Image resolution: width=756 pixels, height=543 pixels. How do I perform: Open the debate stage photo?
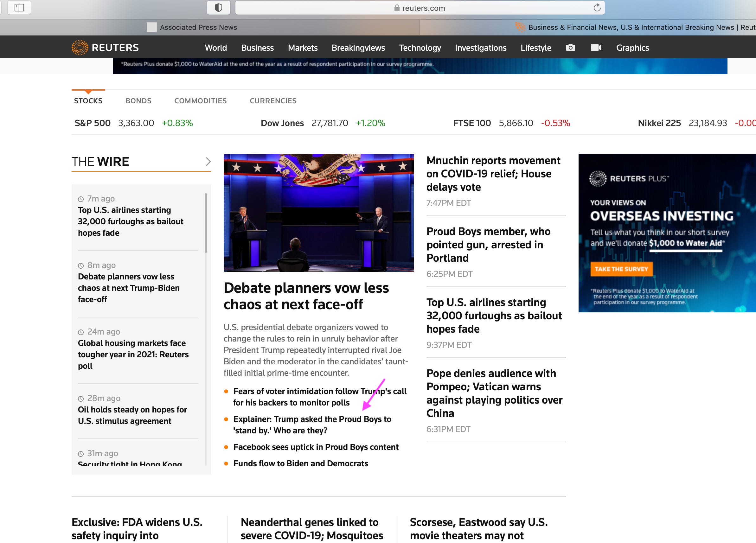click(x=318, y=213)
